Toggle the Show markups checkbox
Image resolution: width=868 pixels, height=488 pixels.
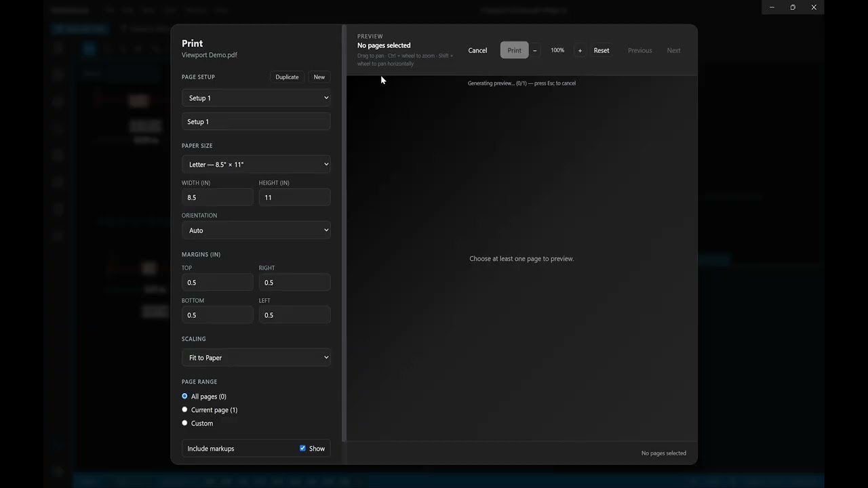(302, 448)
